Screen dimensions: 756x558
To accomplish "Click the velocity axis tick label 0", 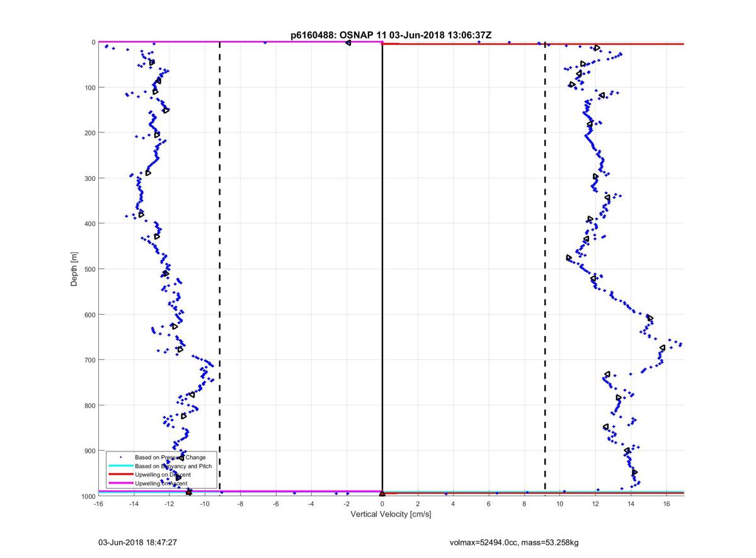I will coord(382,504).
